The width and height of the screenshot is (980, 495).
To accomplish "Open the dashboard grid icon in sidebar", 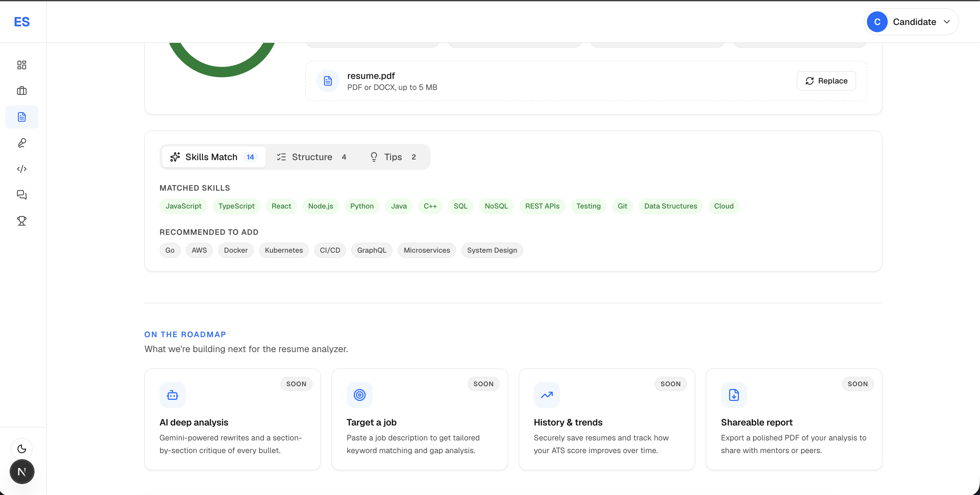I will 22,65.
